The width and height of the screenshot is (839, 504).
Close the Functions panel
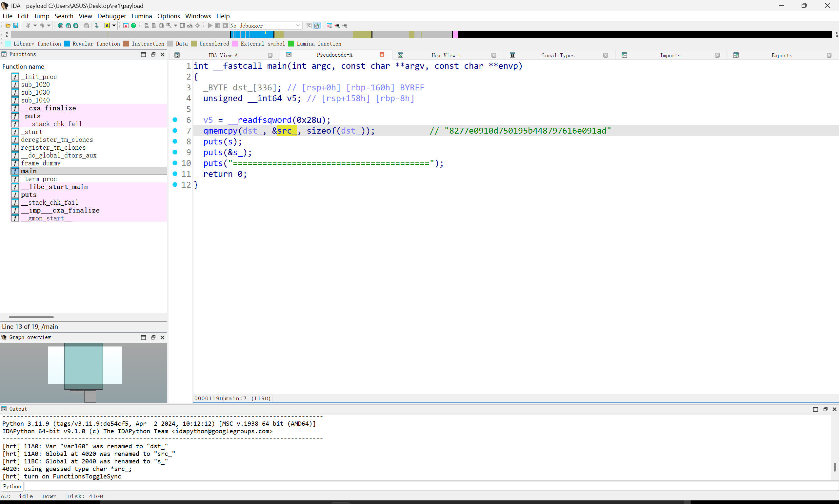(163, 54)
